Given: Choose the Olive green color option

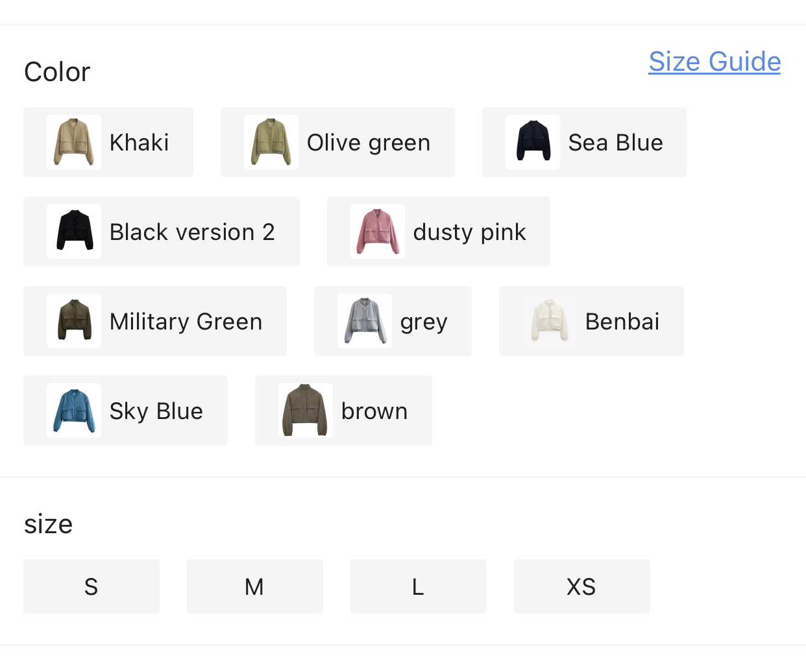Looking at the screenshot, I should [x=337, y=142].
